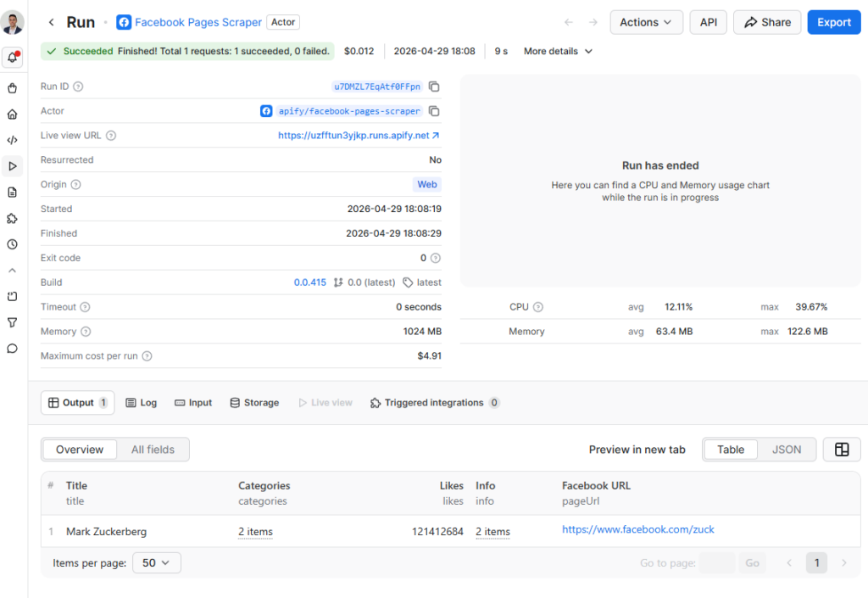
Task: Open the Runs play icon in sidebar
Action: pyautogui.click(x=12, y=166)
